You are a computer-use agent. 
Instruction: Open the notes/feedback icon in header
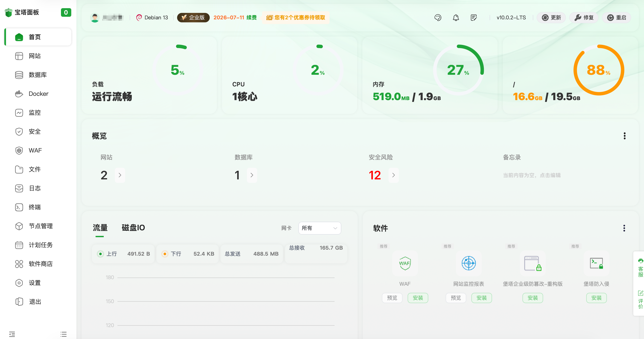(474, 18)
